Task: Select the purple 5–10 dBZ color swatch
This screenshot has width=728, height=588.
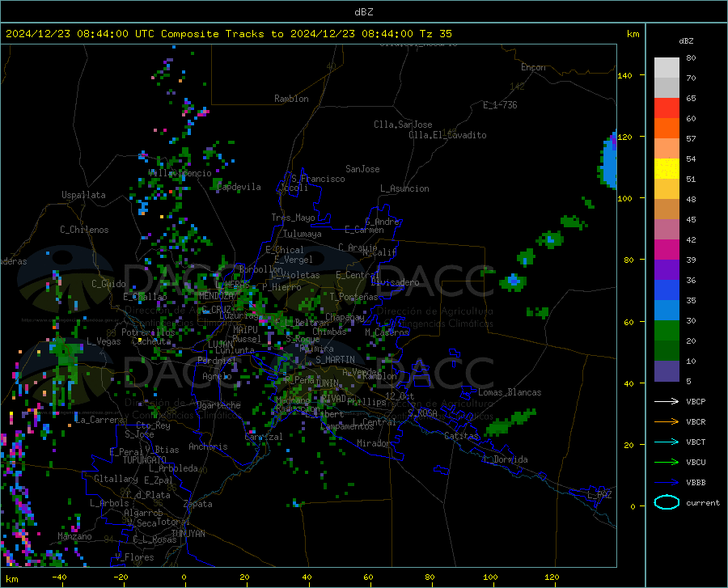Action: point(667,370)
